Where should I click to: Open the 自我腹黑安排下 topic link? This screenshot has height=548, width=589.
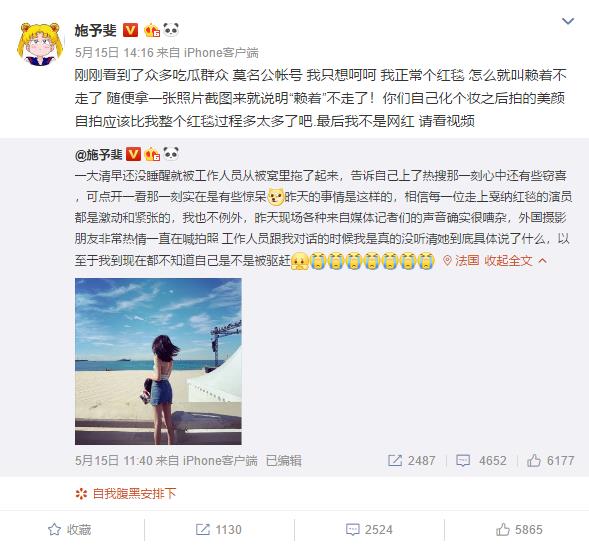pyautogui.click(x=125, y=493)
